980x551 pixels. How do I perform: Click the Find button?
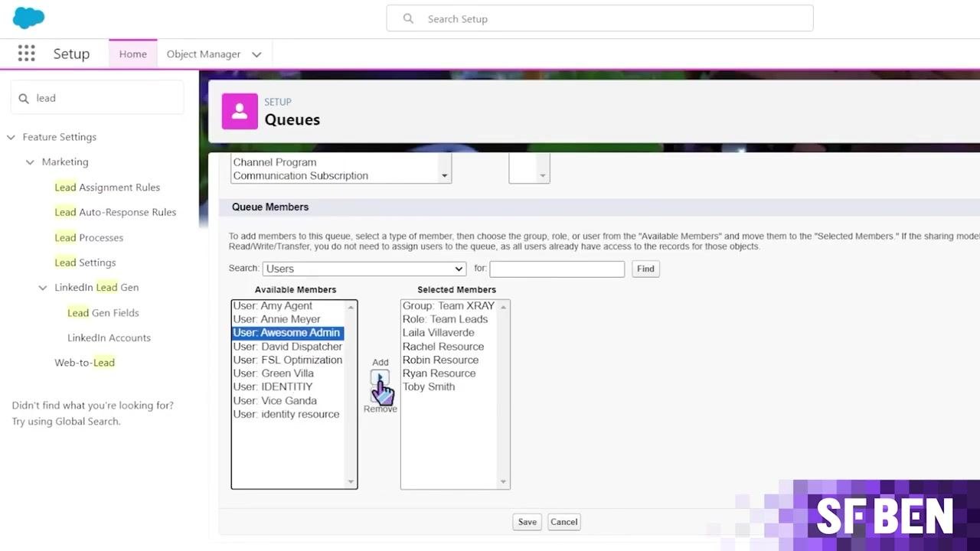[x=645, y=269]
